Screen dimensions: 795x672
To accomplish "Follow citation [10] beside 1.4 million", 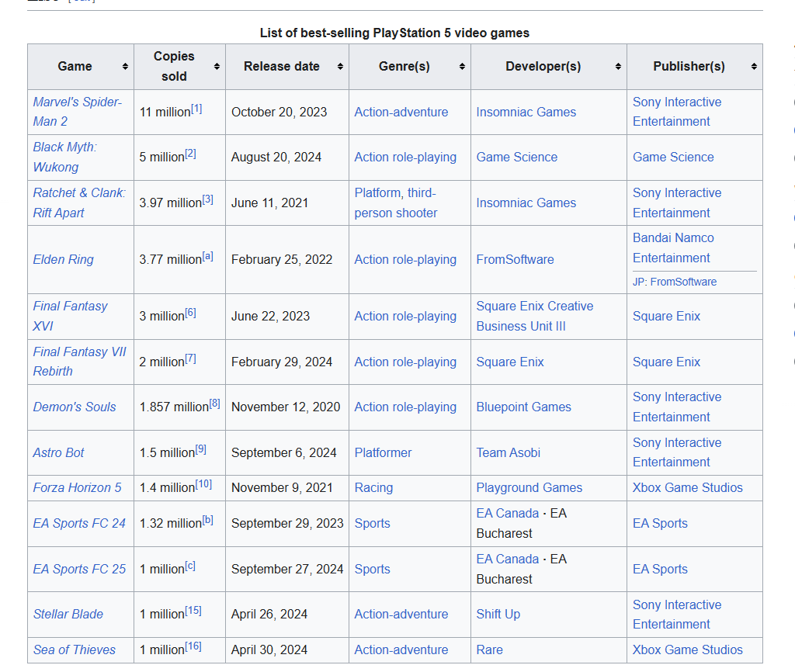I will pyautogui.click(x=204, y=484).
